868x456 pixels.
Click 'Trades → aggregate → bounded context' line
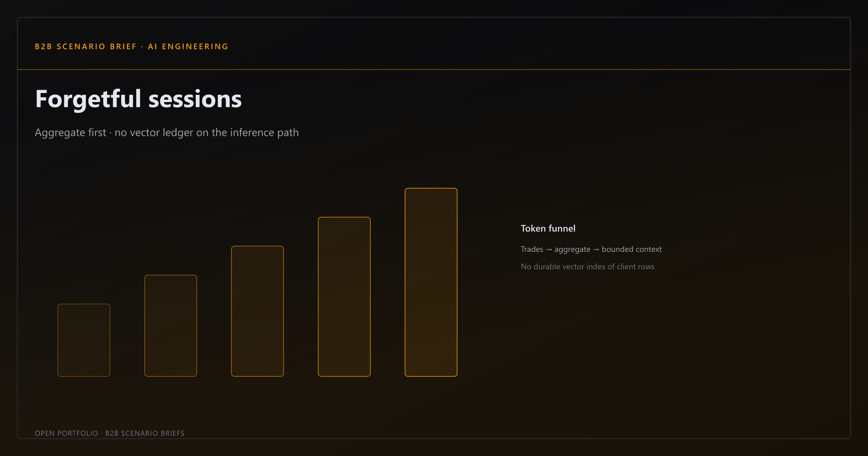pyautogui.click(x=591, y=249)
